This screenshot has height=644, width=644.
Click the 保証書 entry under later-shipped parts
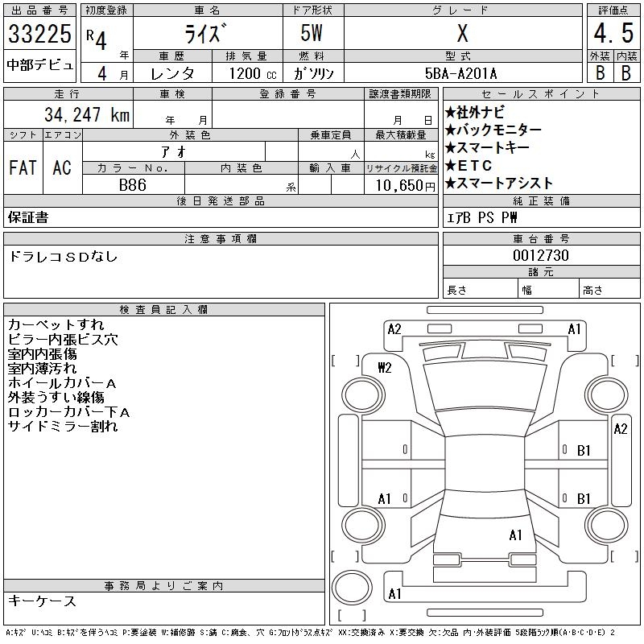click(x=28, y=217)
